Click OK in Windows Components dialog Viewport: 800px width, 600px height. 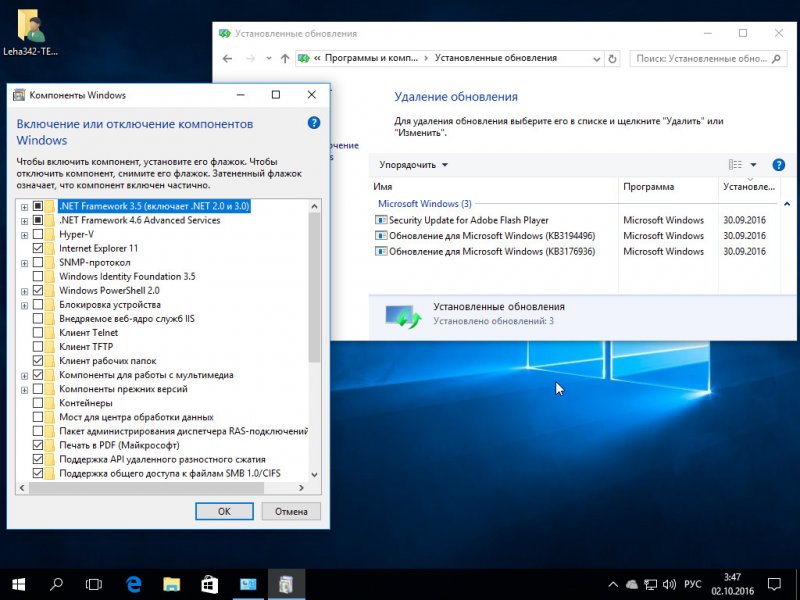(x=224, y=511)
